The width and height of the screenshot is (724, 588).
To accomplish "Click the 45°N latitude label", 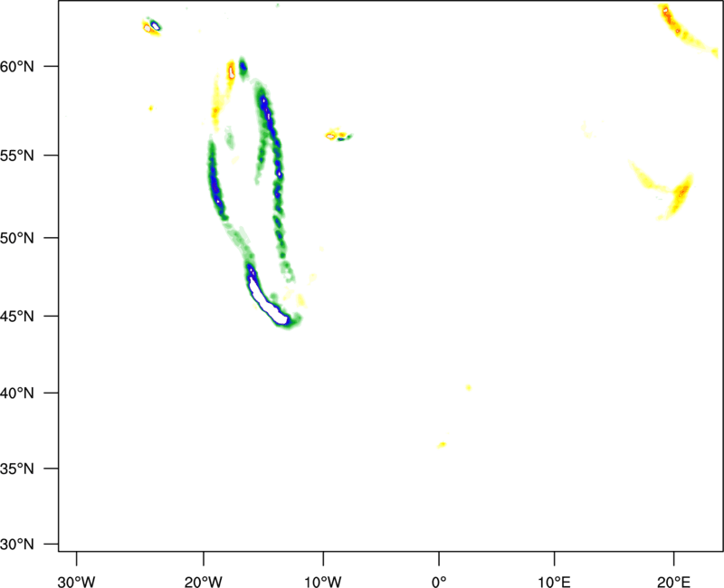I will point(17,316).
